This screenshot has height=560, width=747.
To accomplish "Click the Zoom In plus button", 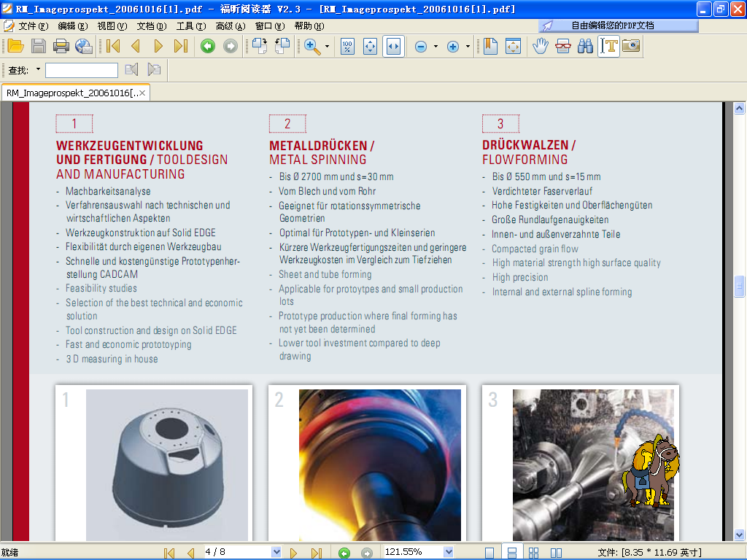I will (453, 46).
